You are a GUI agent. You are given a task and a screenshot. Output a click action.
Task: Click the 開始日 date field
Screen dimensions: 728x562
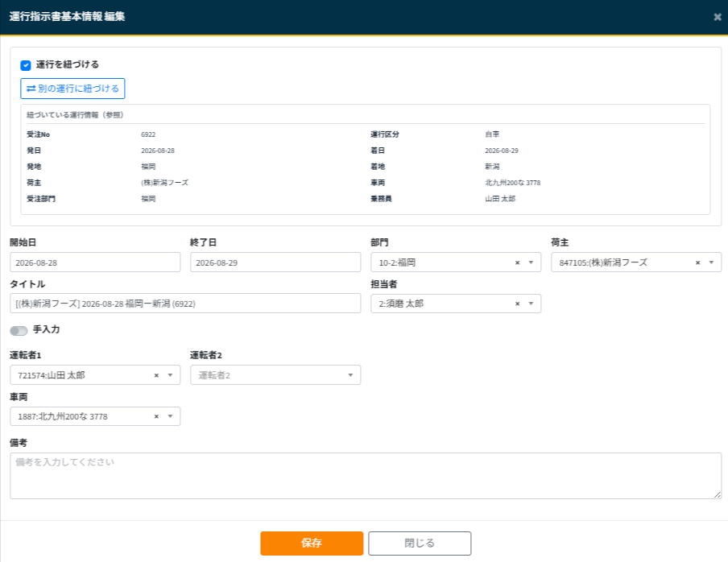pos(95,262)
